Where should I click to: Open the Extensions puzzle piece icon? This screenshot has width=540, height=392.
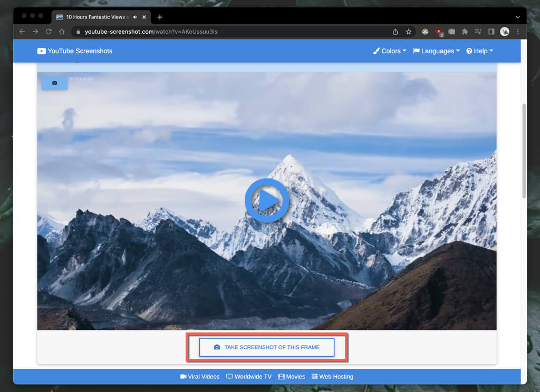point(465,32)
